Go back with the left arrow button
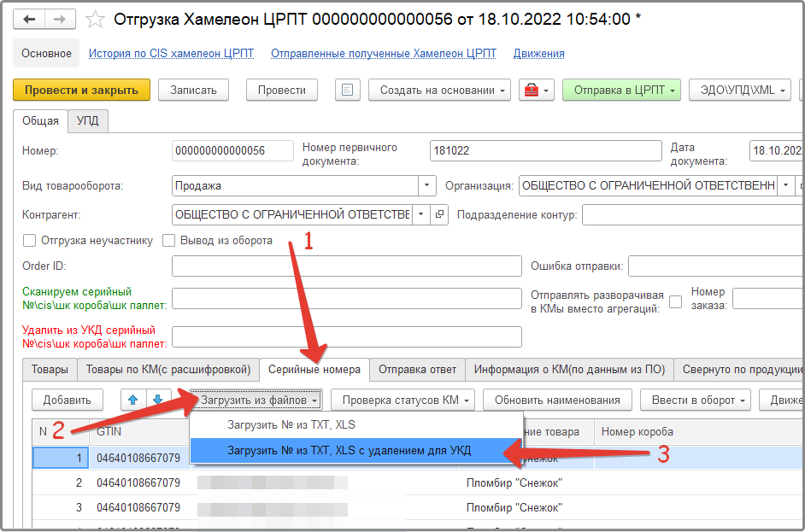 [29, 20]
